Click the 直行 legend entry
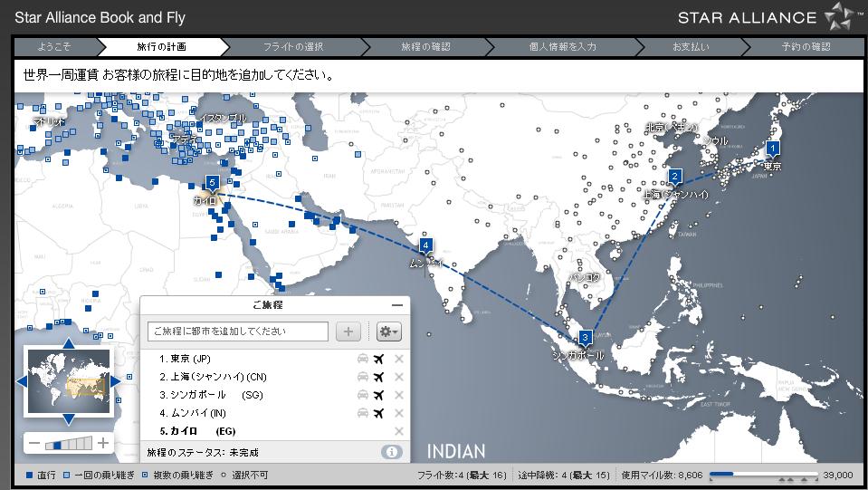The width and height of the screenshot is (868, 490). (41, 475)
